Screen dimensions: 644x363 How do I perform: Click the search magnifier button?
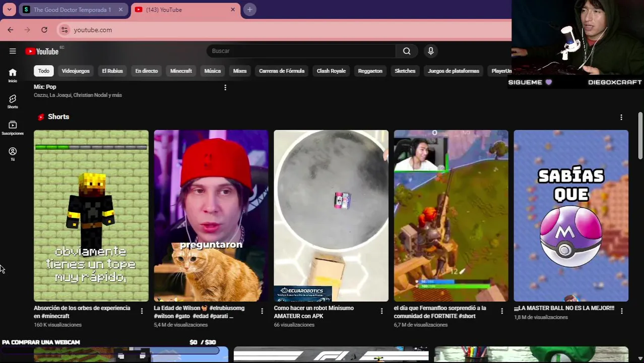coord(407,51)
